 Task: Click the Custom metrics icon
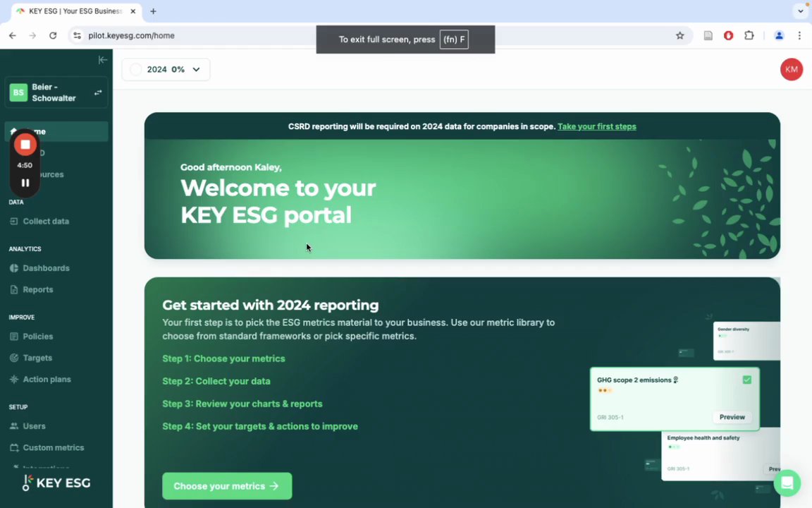click(x=14, y=447)
